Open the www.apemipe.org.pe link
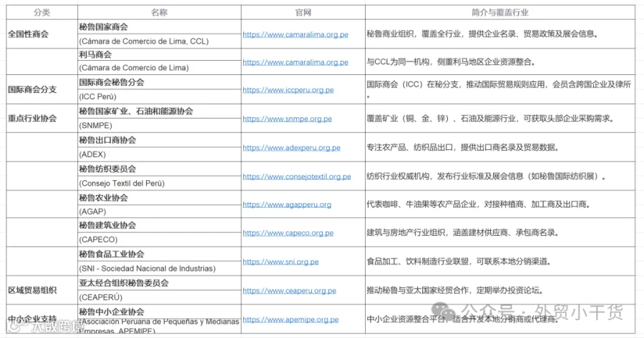Image resolution: width=644 pixels, height=338 pixels. pos(291,319)
